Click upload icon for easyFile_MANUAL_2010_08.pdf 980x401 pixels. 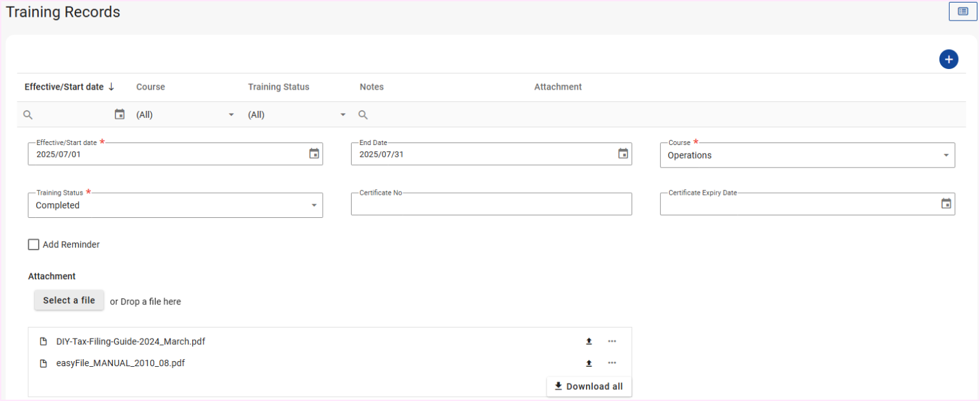[x=588, y=364]
